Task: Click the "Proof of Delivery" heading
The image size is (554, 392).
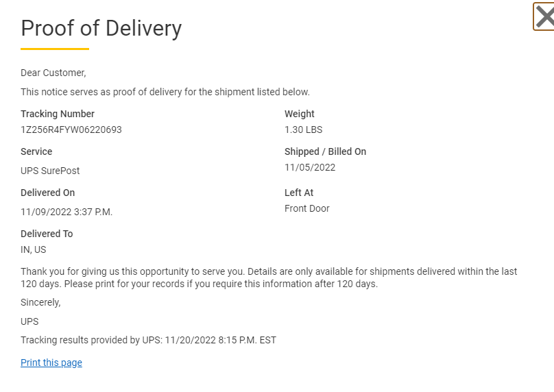Action: [101, 28]
